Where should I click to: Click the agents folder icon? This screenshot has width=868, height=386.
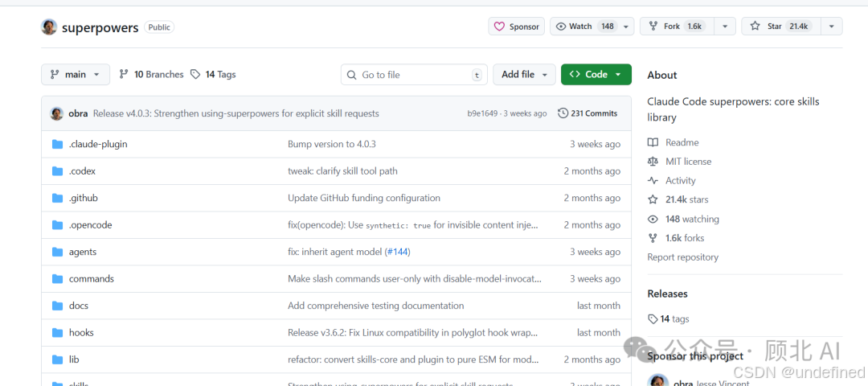(58, 252)
